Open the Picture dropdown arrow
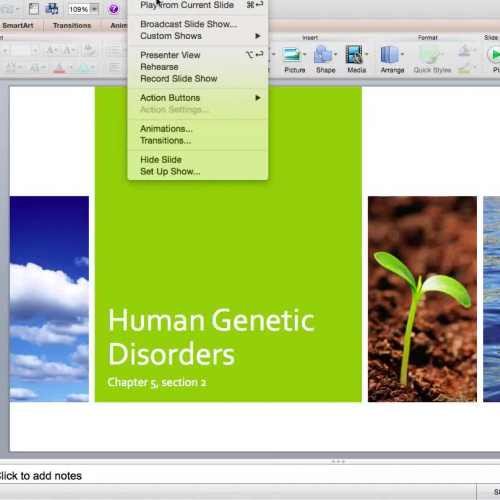The height and width of the screenshot is (500, 500). (x=304, y=54)
